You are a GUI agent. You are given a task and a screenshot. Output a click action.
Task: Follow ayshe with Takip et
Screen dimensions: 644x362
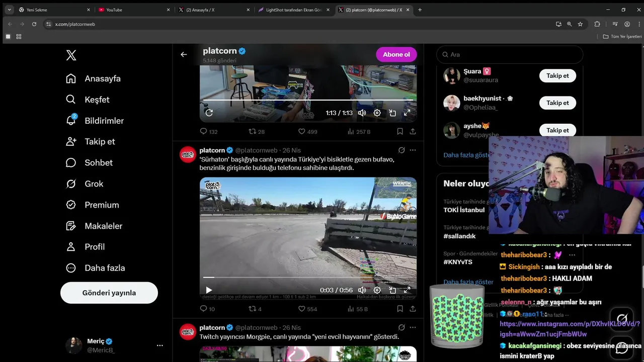click(x=557, y=130)
